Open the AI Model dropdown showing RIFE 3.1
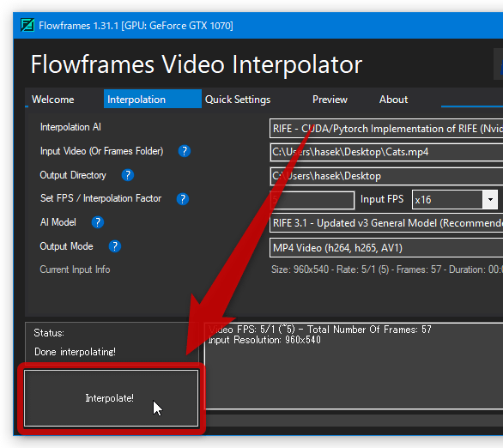 (x=386, y=223)
